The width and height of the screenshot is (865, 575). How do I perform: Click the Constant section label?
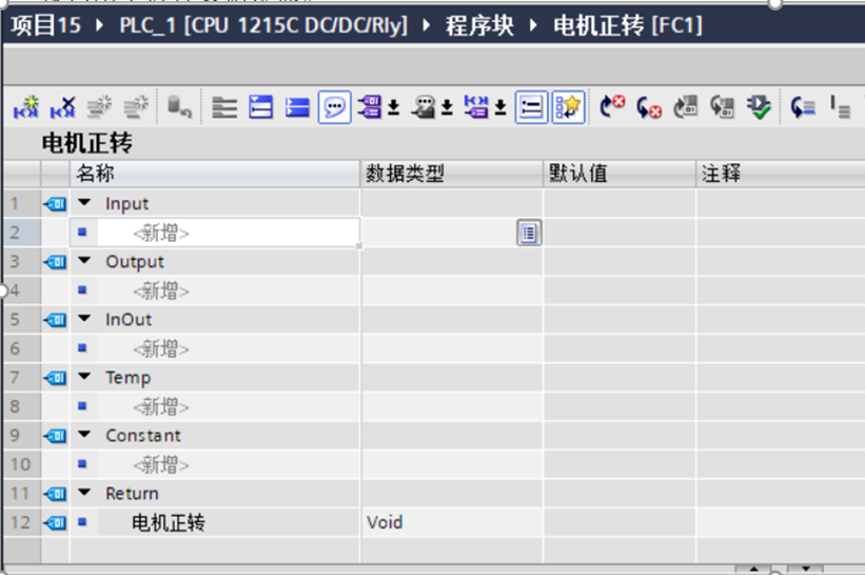143,435
